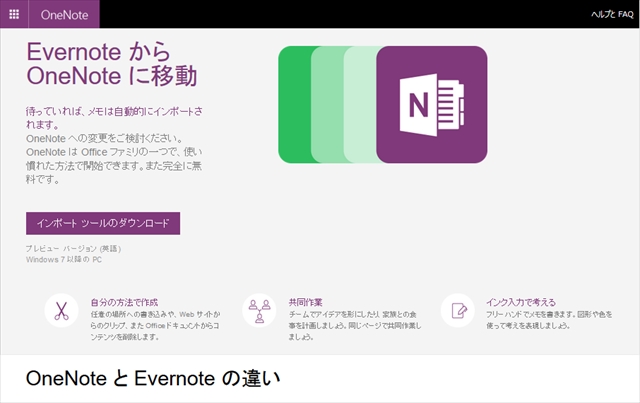Click the dark green Evernote card
Viewport: 640px width, 403px height.
click(x=295, y=105)
